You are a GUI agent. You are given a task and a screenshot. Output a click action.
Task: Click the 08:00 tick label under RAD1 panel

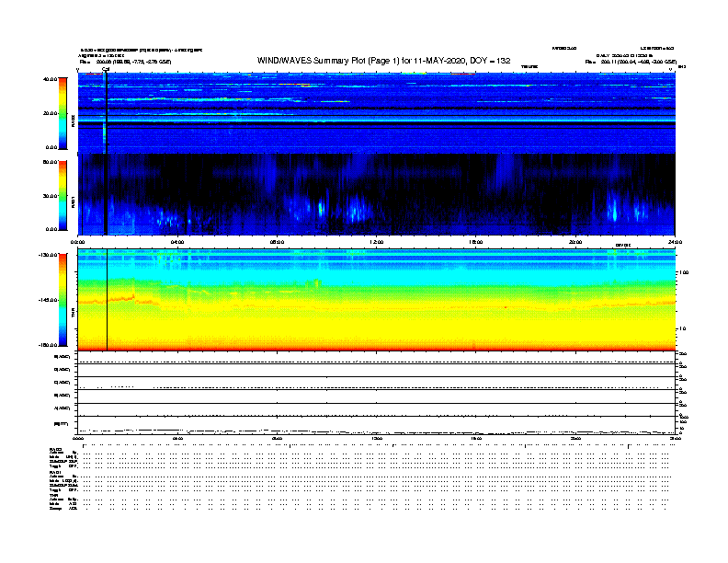(x=277, y=242)
